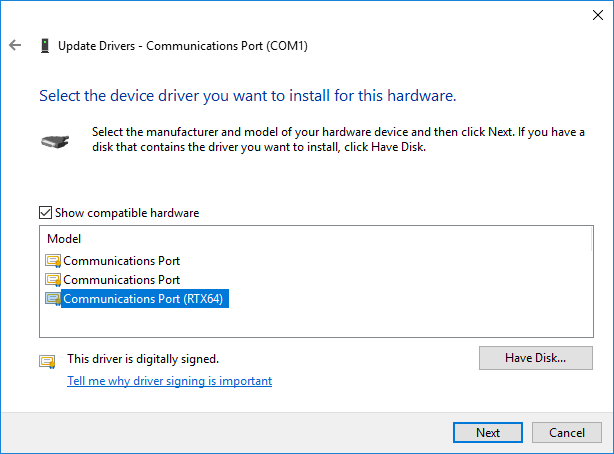This screenshot has width=614, height=454.
Task: Uncheck the Show compatible hardware checkbox
Action: coord(45,213)
